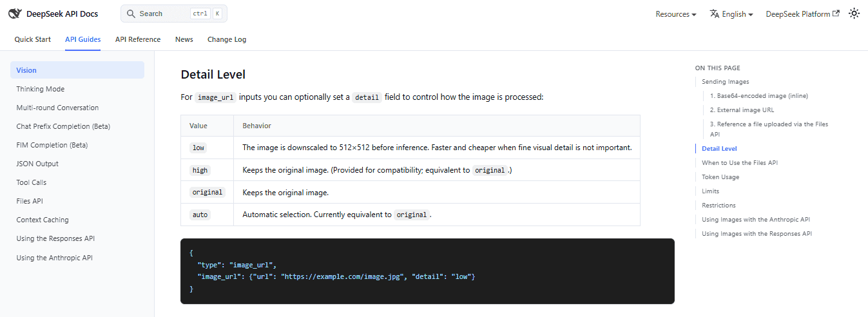
Task: Click the ctrl K shortcut badge
Action: [206, 14]
